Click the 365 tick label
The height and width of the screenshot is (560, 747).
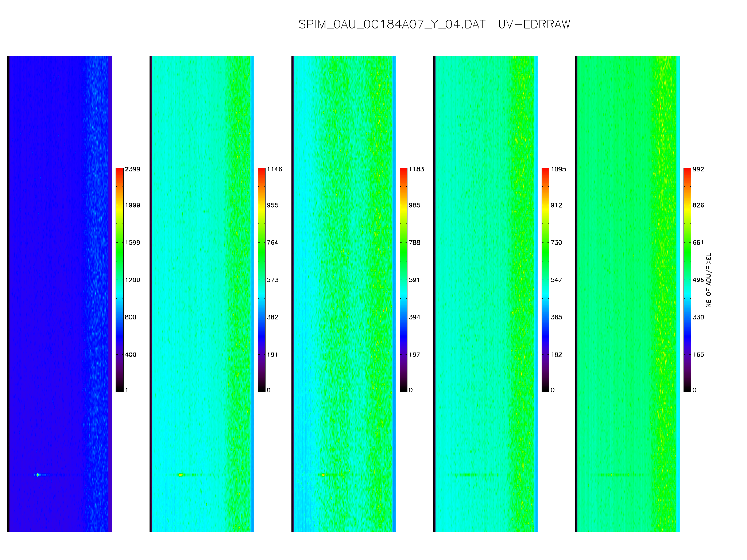(x=556, y=317)
